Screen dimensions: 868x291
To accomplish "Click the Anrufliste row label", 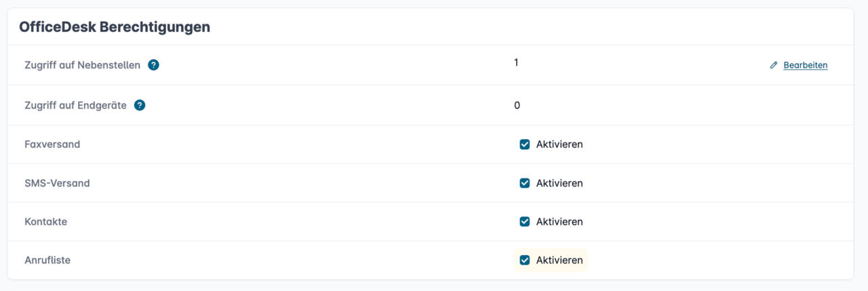I will (47, 260).
